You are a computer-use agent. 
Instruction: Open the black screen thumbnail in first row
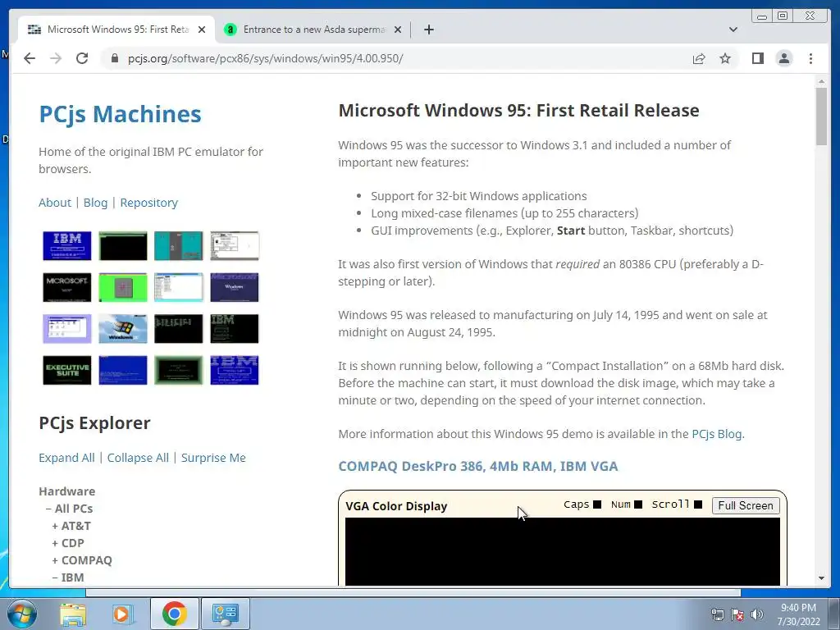[x=123, y=246]
